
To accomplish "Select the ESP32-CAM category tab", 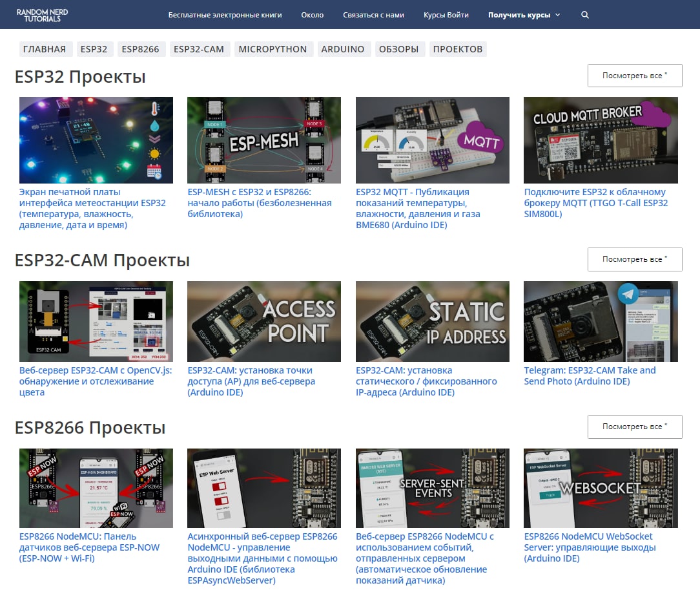I will click(199, 49).
